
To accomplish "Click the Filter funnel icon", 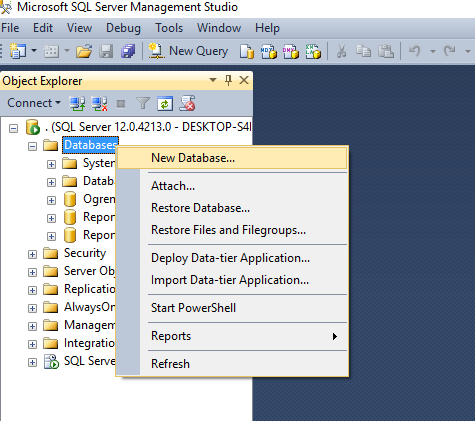I will (x=143, y=103).
